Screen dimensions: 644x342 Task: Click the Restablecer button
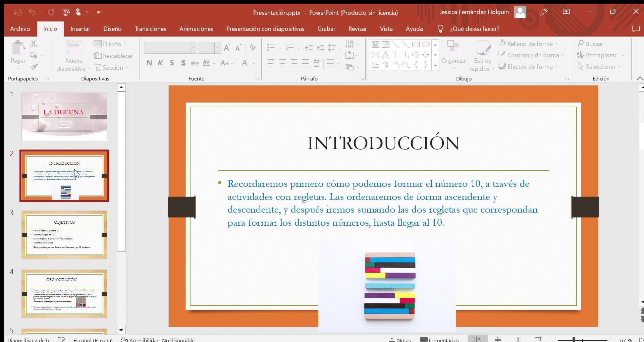click(113, 56)
